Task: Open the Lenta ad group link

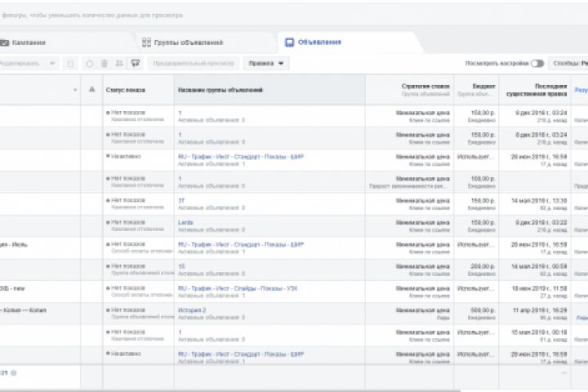Action: click(185, 222)
